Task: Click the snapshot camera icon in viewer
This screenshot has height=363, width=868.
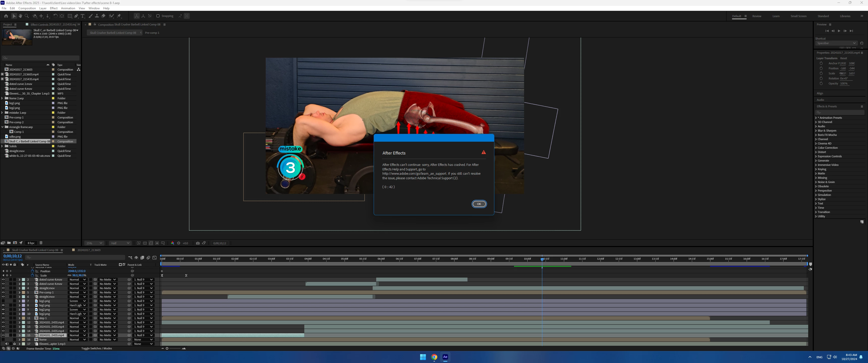Action: (198, 243)
